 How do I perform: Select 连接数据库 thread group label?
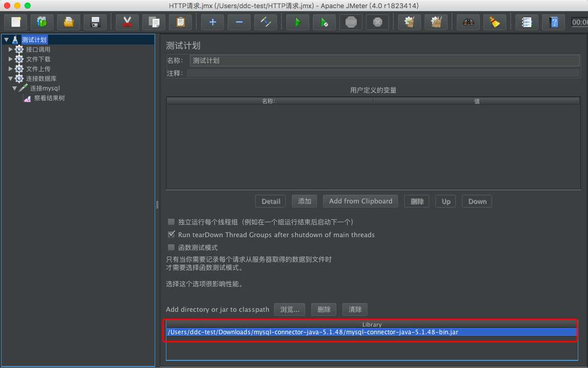41,79
